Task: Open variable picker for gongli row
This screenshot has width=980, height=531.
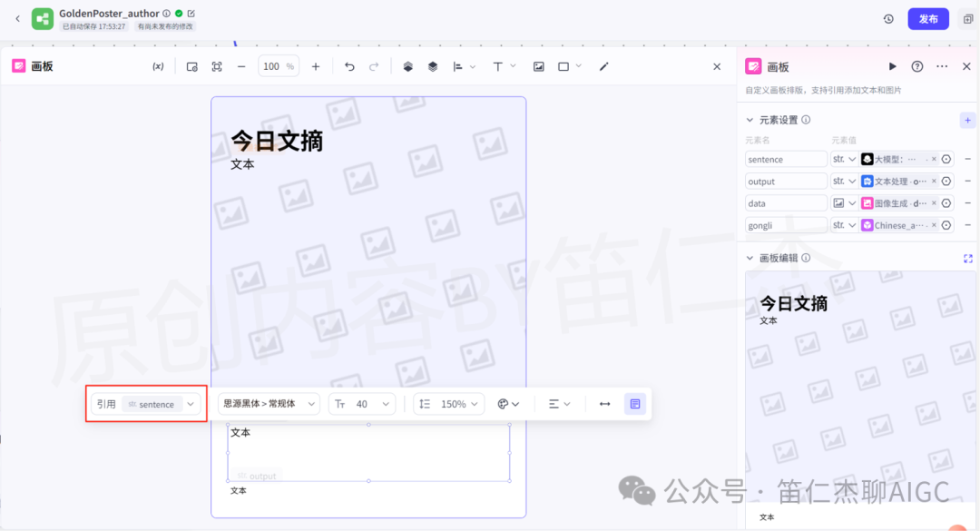Action: (x=946, y=224)
